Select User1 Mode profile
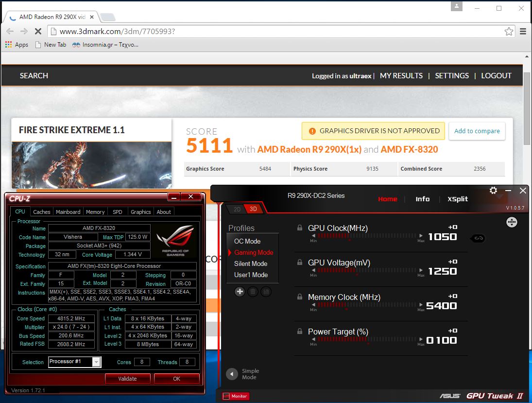This screenshot has height=403, width=532. tap(252, 275)
